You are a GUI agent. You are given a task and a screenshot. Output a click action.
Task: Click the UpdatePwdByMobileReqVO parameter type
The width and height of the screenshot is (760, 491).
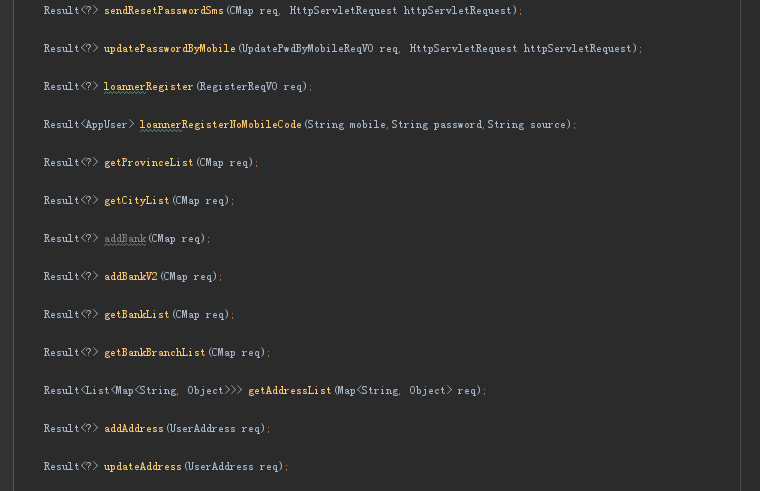point(308,48)
